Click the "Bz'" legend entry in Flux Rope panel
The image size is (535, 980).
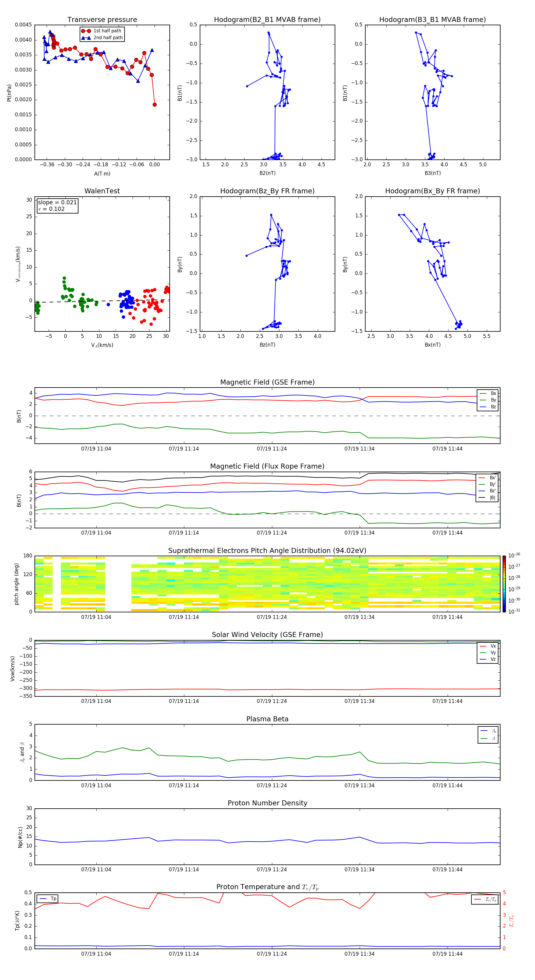487,491
